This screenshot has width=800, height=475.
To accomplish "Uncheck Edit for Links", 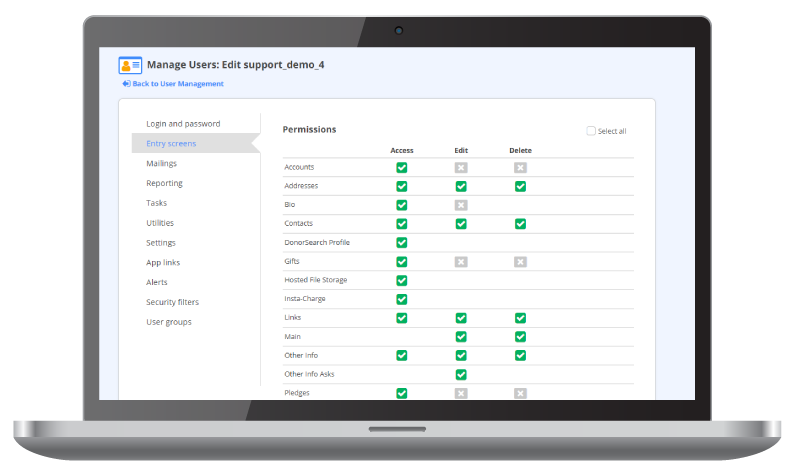I will point(461,318).
